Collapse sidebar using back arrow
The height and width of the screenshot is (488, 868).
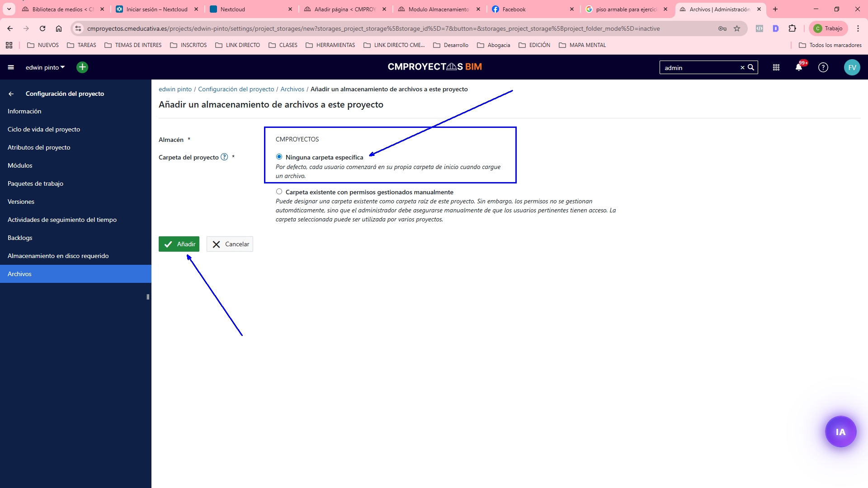tap(11, 94)
